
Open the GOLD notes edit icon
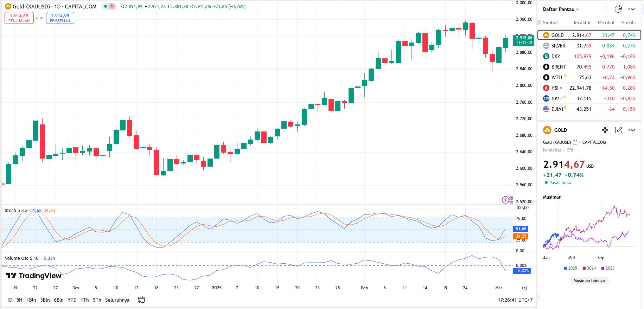(618, 130)
